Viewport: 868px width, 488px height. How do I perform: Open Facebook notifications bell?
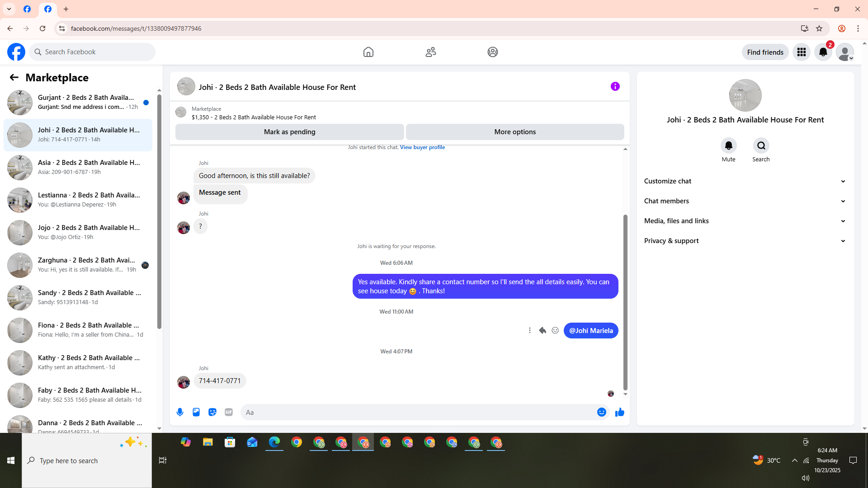coord(823,52)
